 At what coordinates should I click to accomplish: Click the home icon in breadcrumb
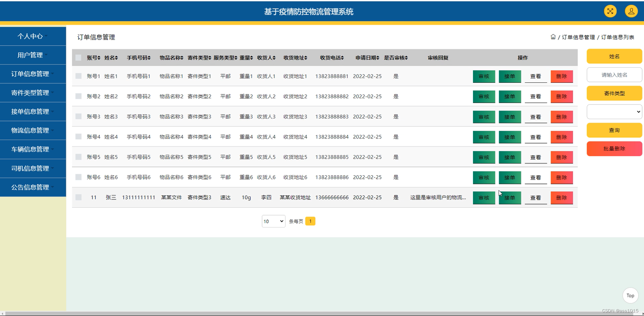tap(553, 37)
